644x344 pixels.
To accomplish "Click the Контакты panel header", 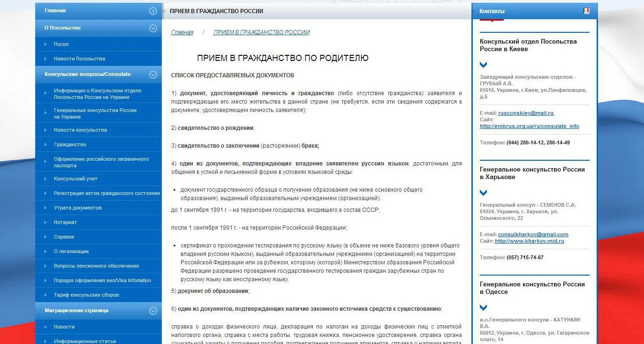I will point(535,11).
